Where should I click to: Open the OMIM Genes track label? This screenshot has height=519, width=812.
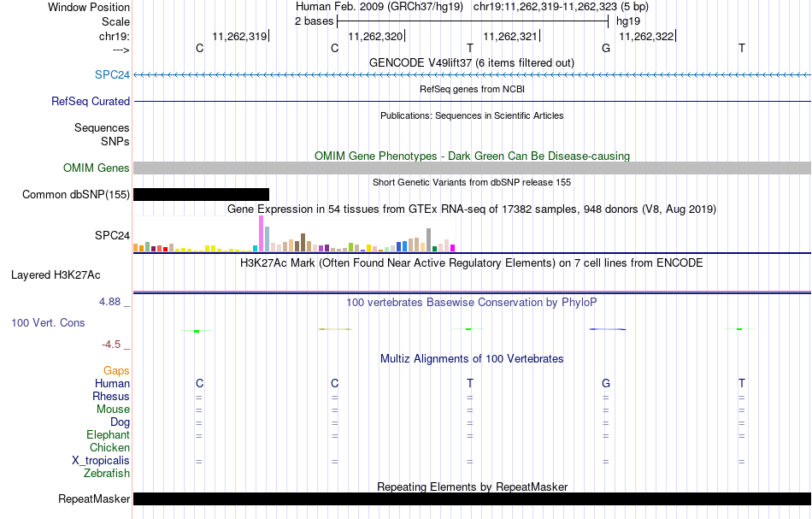point(96,168)
